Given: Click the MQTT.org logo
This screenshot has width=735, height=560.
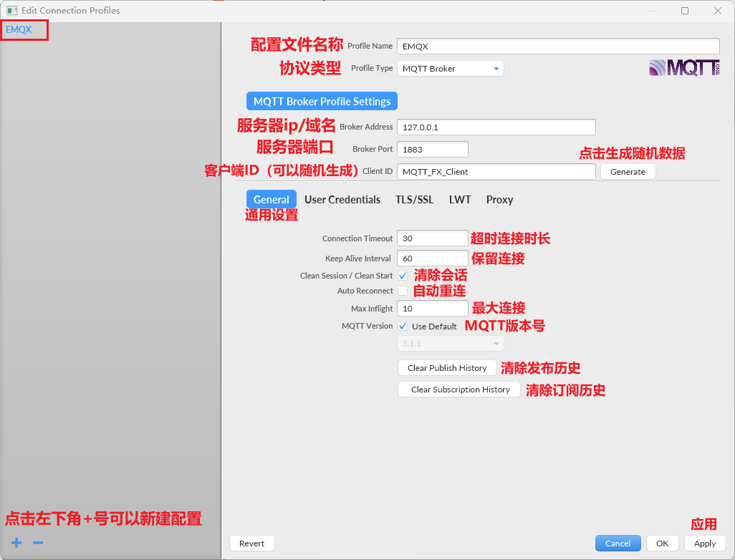Looking at the screenshot, I should [684, 68].
